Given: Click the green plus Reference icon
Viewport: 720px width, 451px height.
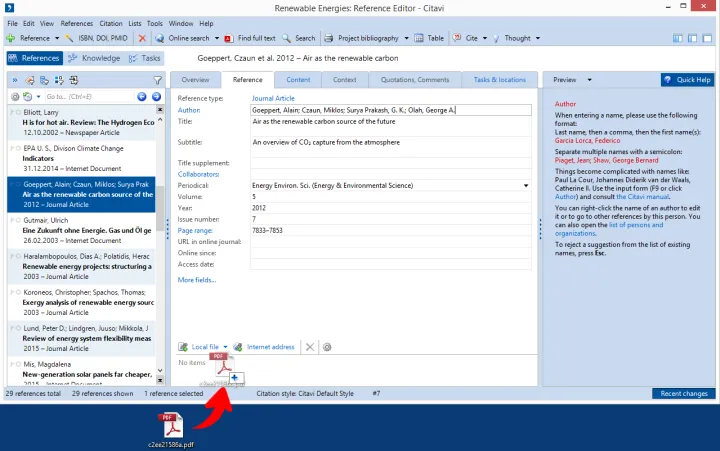Looking at the screenshot, I should click(x=11, y=38).
